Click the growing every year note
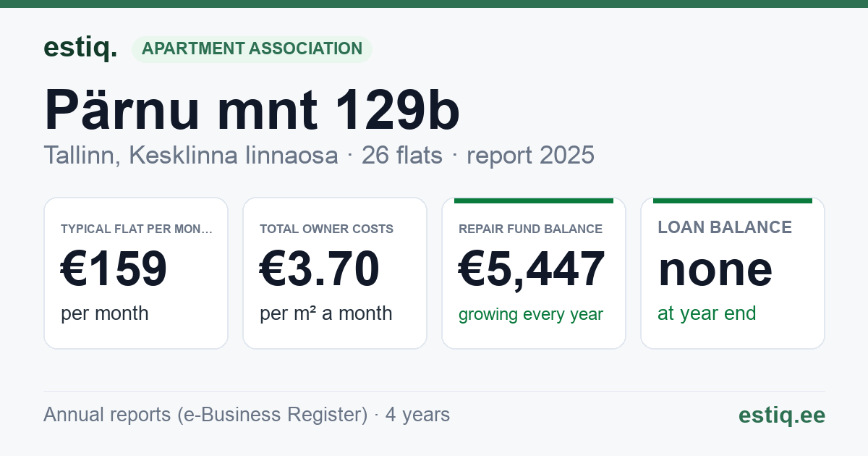Image resolution: width=868 pixels, height=456 pixels. click(531, 314)
